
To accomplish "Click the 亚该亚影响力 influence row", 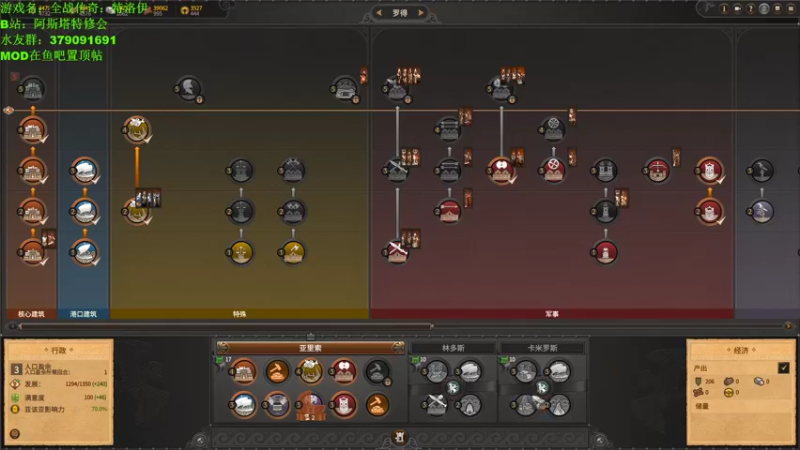I will pyautogui.click(x=59, y=409).
